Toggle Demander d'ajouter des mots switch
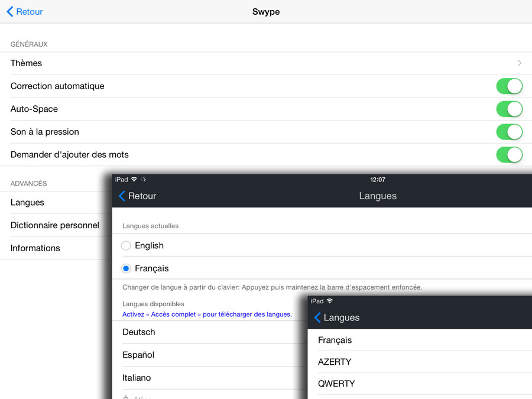This screenshot has width=532, height=399. (x=510, y=155)
